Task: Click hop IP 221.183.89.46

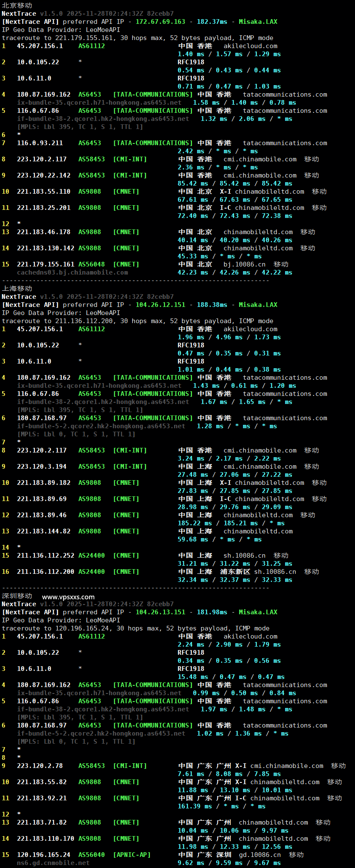Action: (42, 515)
